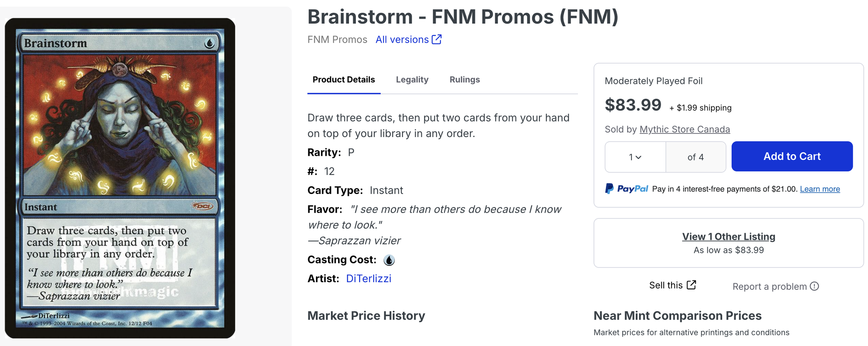
Task: Click the Sell this external link icon
Action: tap(691, 285)
